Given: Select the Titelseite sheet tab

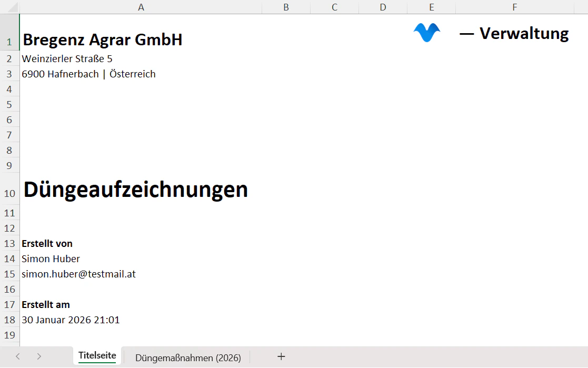Looking at the screenshot, I should 97,355.
